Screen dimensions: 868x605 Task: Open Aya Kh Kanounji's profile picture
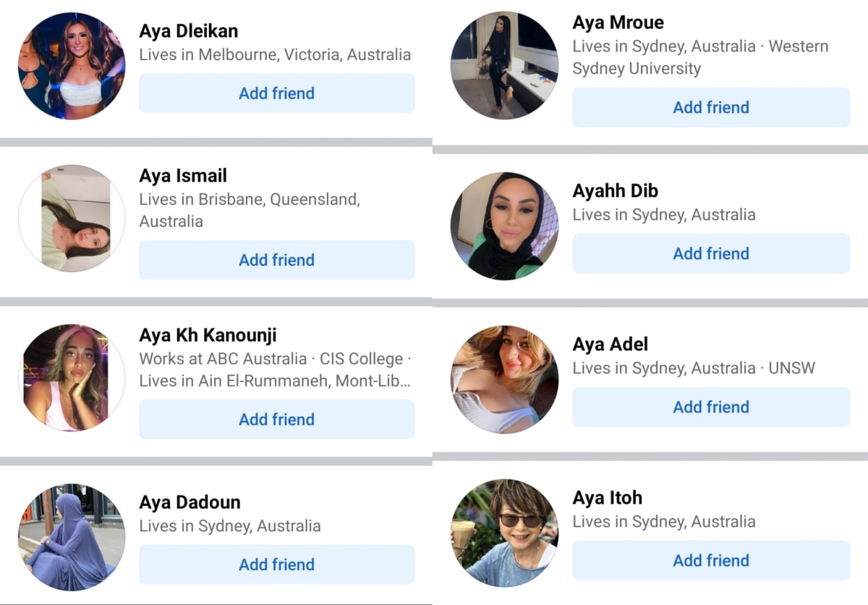[72, 378]
